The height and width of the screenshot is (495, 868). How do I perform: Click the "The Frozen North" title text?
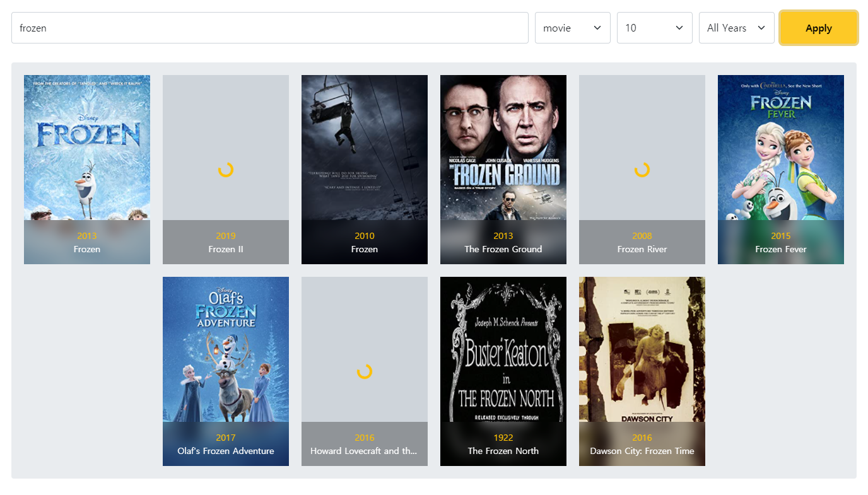[x=503, y=451]
